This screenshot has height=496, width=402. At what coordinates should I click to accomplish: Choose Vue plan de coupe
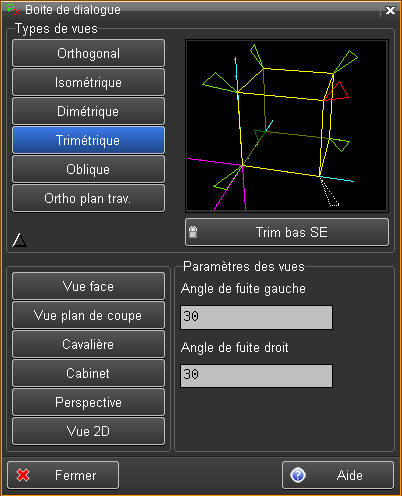click(x=88, y=315)
